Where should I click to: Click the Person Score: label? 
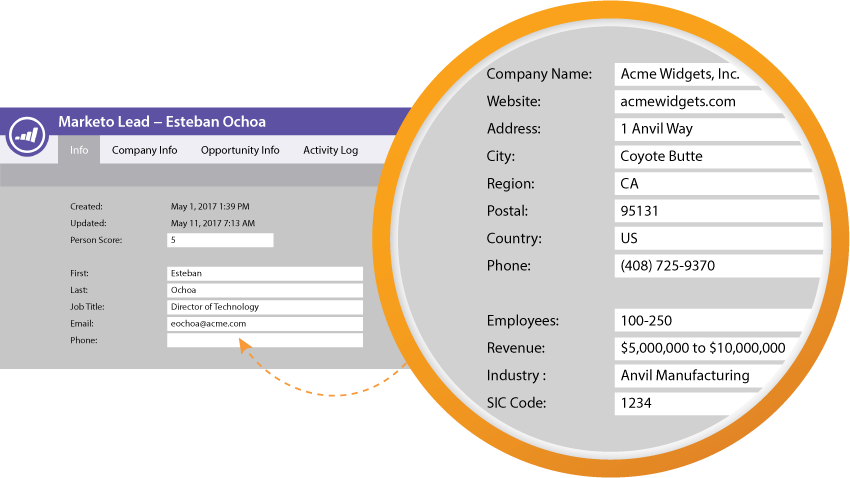pyautogui.click(x=96, y=240)
